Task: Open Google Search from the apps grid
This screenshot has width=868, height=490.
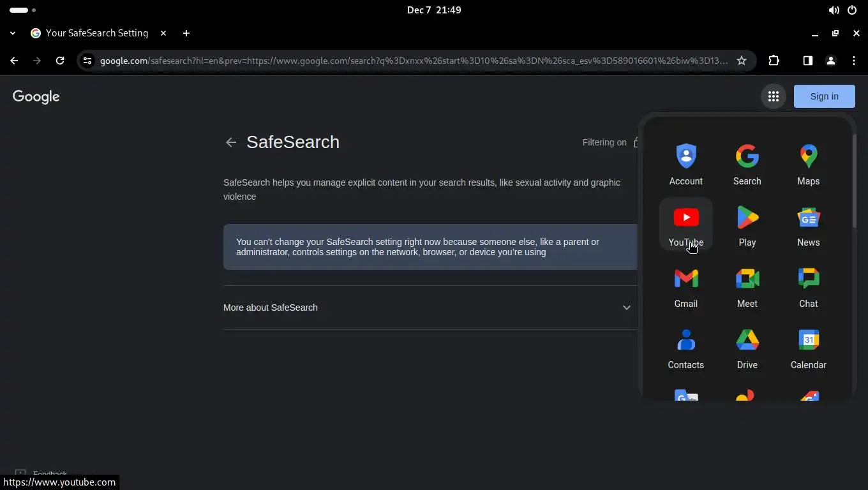Action: click(x=747, y=165)
